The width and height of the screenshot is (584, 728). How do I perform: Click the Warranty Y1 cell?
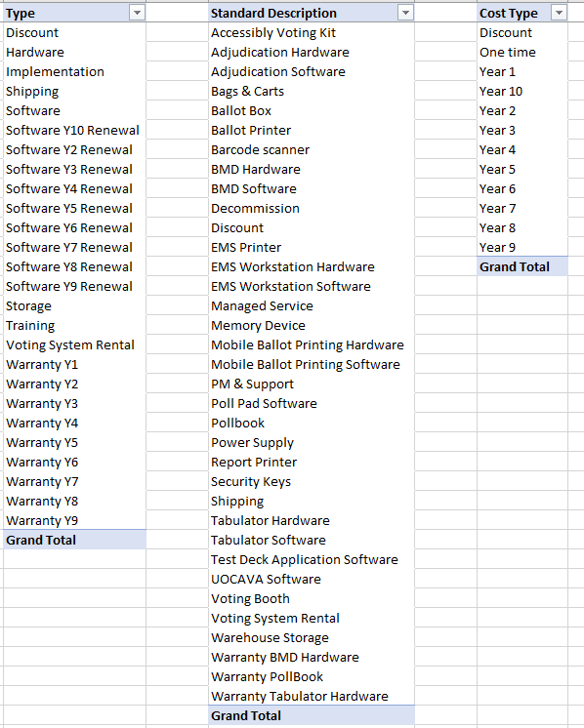click(74, 364)
